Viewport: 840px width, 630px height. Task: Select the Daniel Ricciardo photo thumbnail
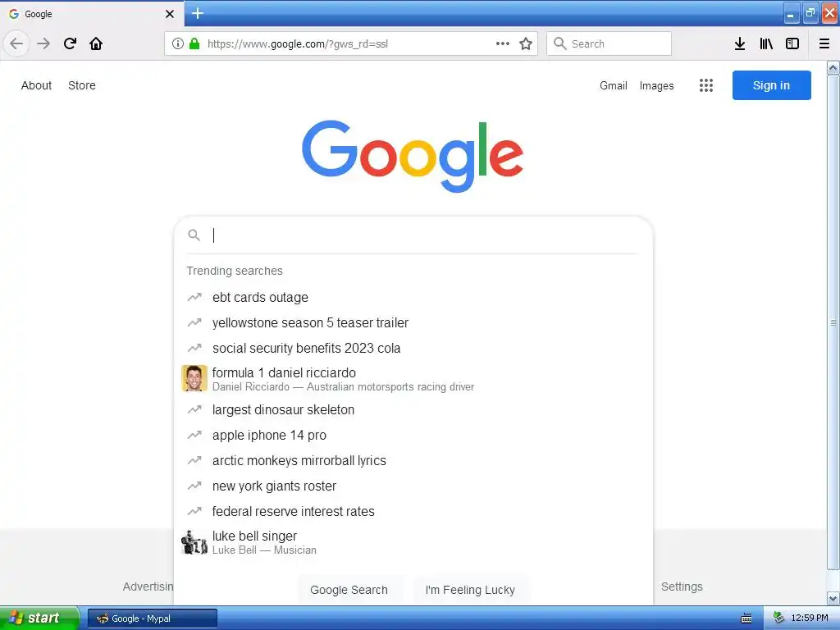194,378
